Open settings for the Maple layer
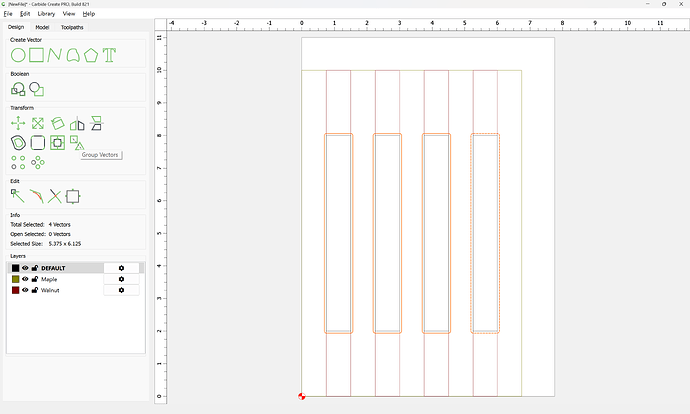This screenshot has height=414, width=690. [x=121, y=279]
